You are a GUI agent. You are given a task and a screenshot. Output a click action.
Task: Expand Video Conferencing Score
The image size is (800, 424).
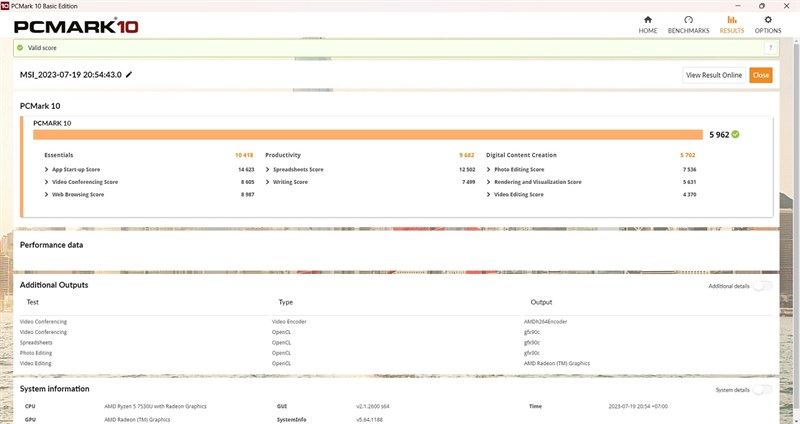click(46, 182)
